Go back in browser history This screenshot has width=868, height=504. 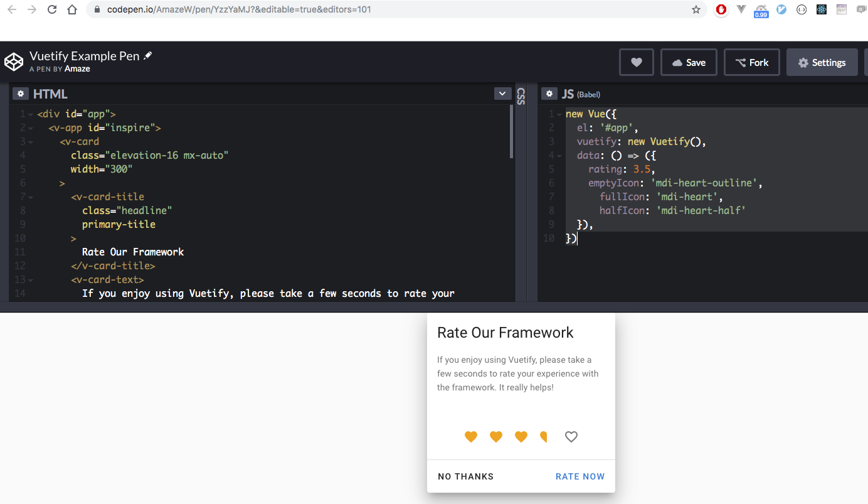(x=11, y=9)
